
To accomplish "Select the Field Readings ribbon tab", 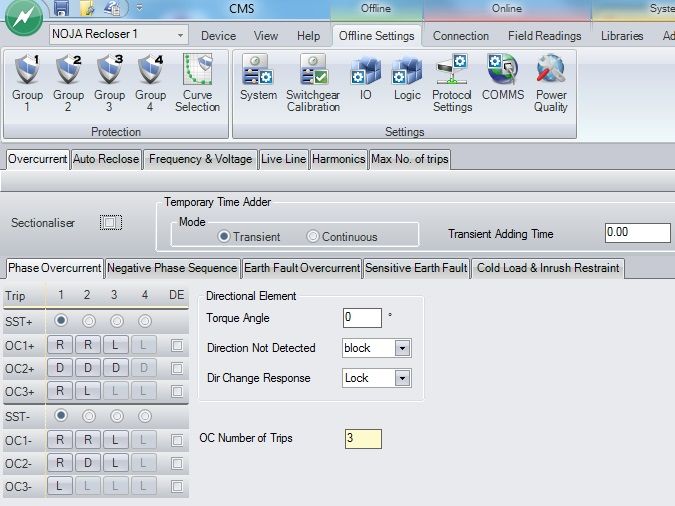I will (x=545, y=36).
